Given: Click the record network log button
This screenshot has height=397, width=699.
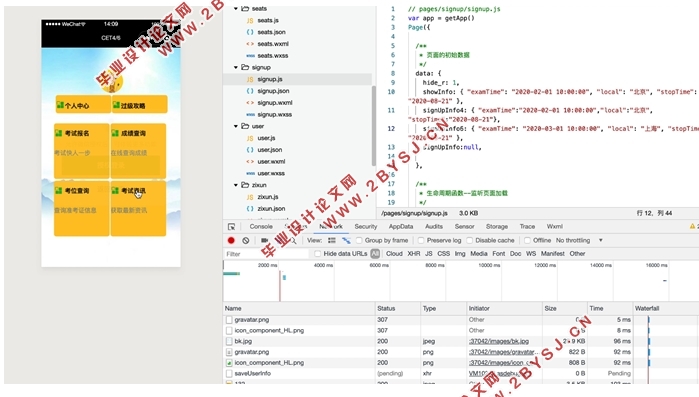Looking at the screenshot, I should click(231, 240).
